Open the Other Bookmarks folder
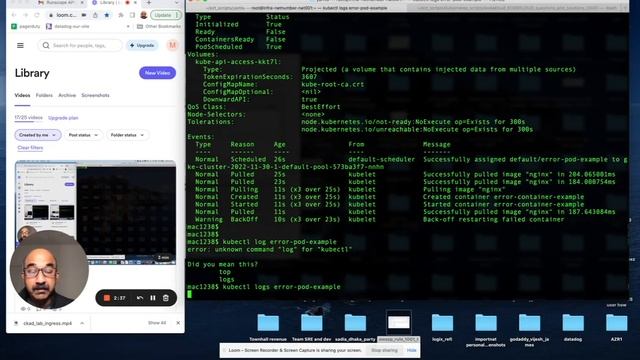The height and width of the screenshot is (360, 640). [x=159, y=27]
